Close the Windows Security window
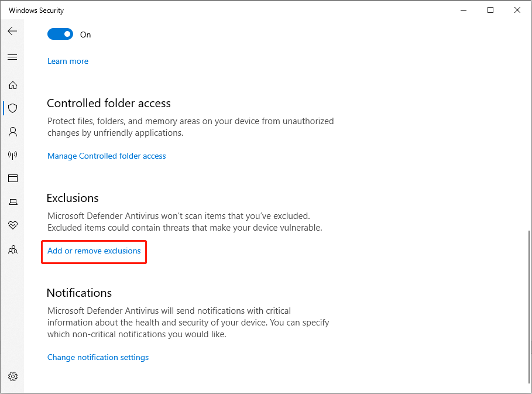The height and width of the screenshot is (394, 532). pyautogui.click(x=517, y=10)
